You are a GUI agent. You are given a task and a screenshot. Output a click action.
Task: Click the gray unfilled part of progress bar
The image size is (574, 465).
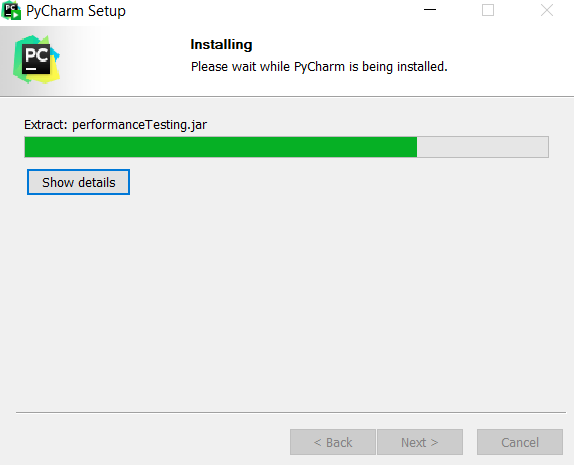(482, 147)
